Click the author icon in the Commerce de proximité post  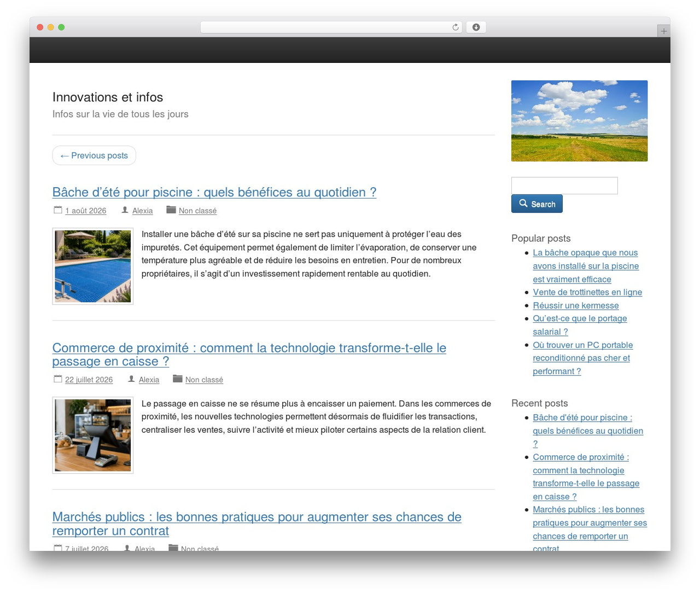click(x=131, y=379)
